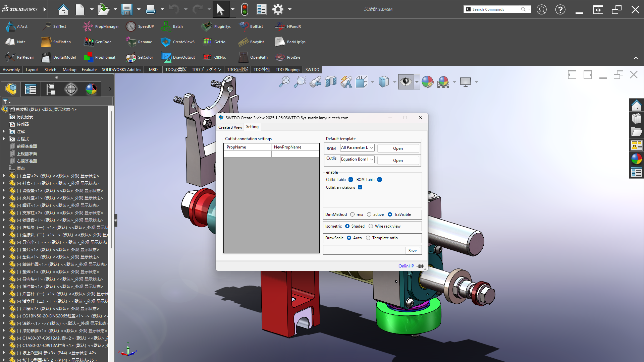Viewport: 644px width, 362px height.
Task: Disable the BOM Table checkbox
Action: point(380,180)
